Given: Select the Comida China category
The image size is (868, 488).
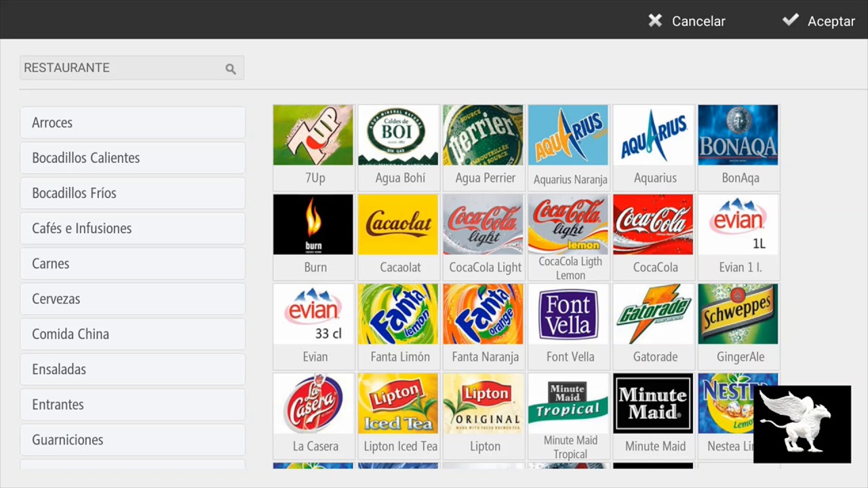Looking at the screenshot, I should coord(132,334).
